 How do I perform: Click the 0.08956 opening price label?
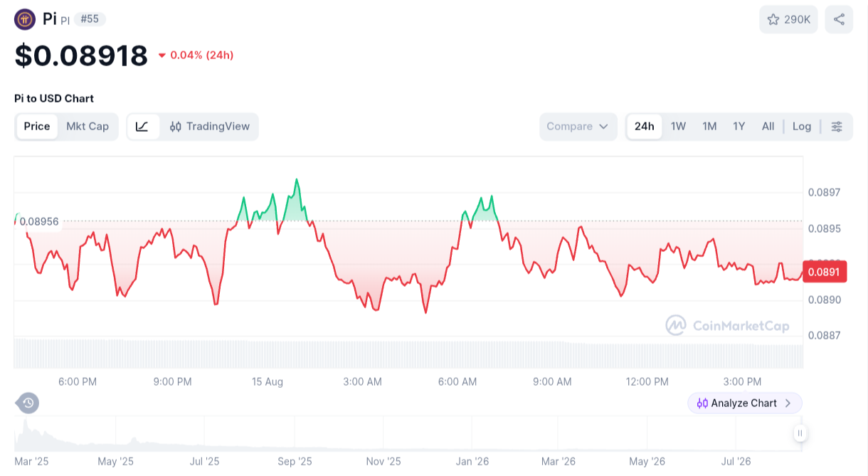[x=39, y=222]
